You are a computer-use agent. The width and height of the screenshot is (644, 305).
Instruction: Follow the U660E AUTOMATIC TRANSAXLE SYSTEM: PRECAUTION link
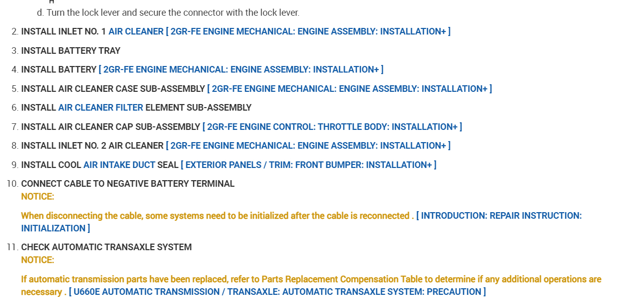coord(277,292)
